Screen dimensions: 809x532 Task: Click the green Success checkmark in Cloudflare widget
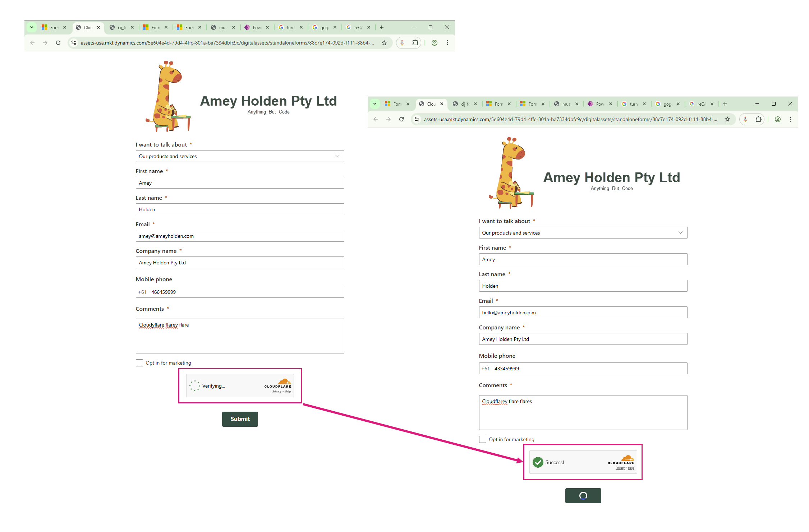pos(538,462)
